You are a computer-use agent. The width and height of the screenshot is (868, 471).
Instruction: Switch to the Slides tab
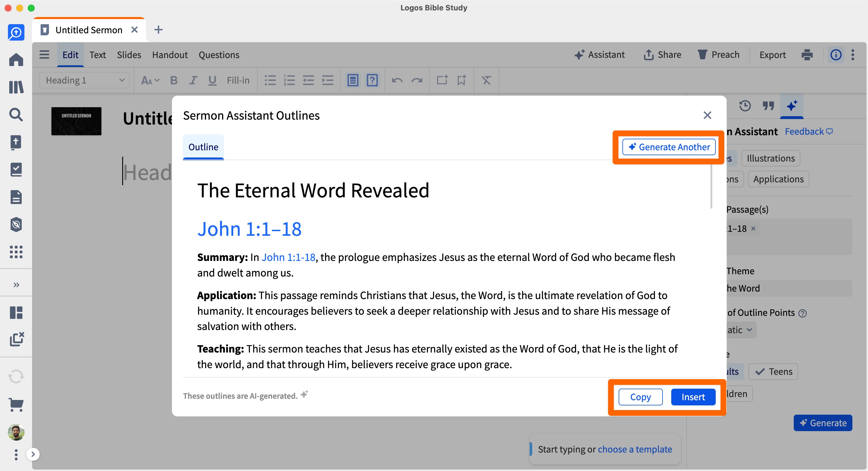click(129, 55)
